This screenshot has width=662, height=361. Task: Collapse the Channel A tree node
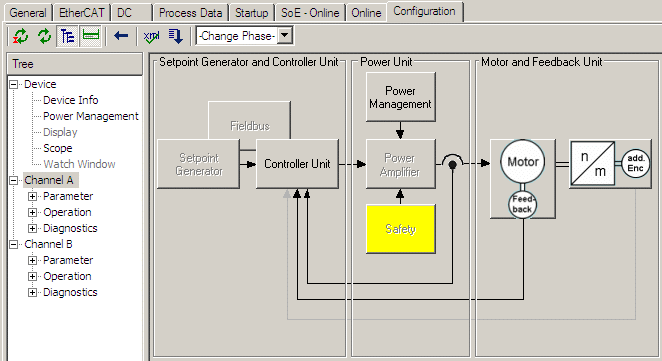click(x=14, y=180)
